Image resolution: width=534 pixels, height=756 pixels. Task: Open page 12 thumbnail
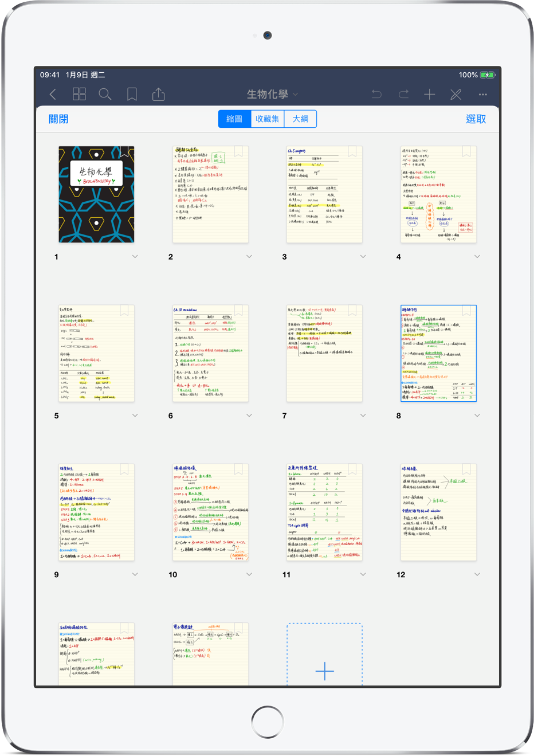pyautogui.click(x=438, y=512)
